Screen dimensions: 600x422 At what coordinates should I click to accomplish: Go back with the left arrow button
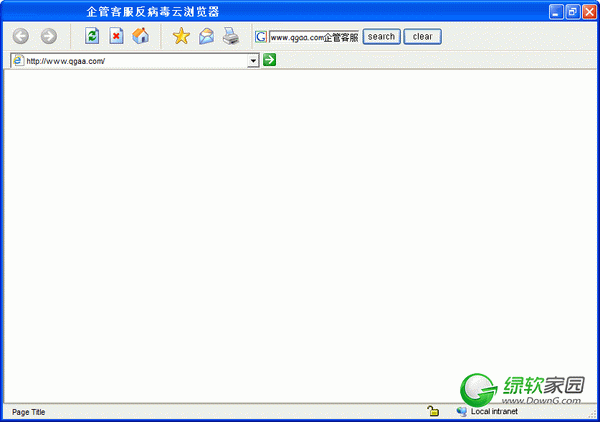[21, 36]
